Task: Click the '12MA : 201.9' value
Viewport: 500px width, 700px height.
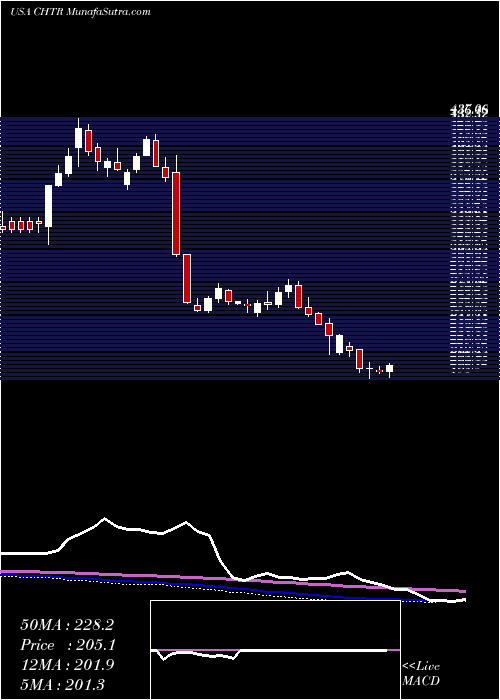Action: 67,665
